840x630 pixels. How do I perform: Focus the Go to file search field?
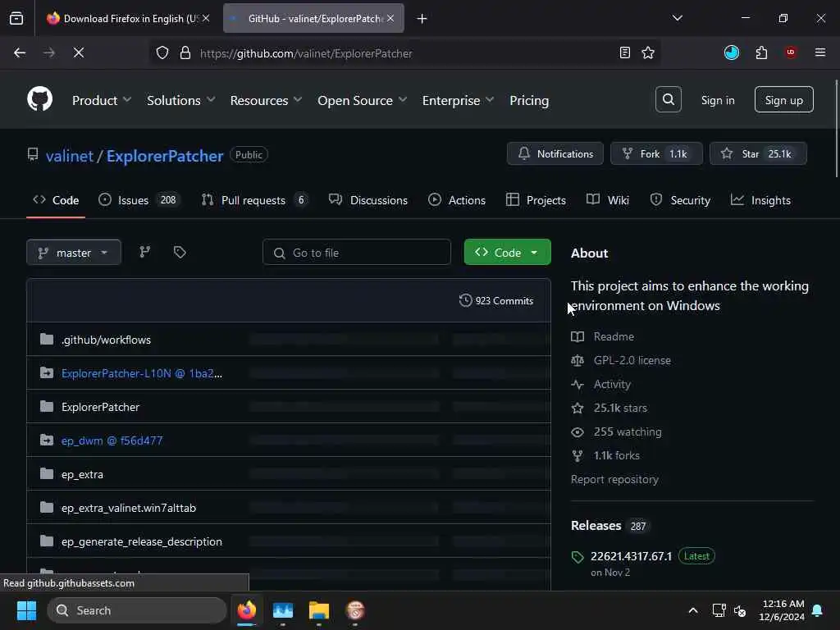click(x=356, y=253)
